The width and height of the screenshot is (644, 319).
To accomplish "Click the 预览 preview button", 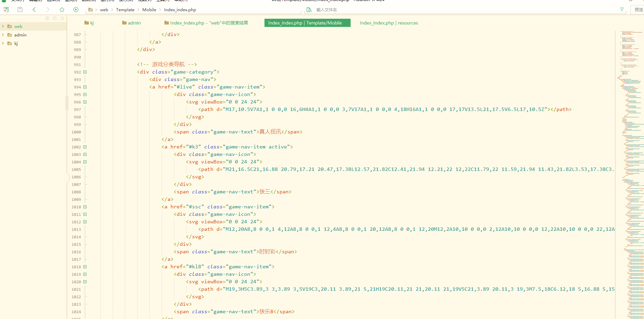I will coord(638,10).
